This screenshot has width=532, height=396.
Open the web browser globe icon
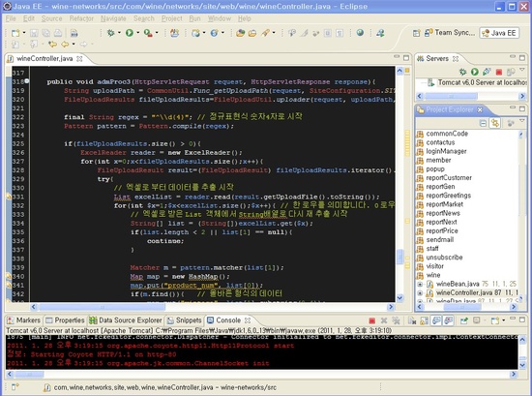[x=360, y=33]
